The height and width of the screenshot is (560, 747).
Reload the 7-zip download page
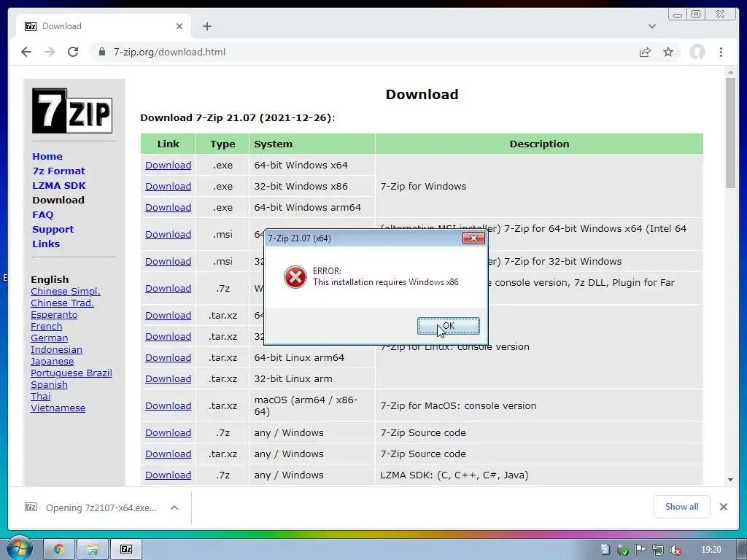tap(73, 52)
